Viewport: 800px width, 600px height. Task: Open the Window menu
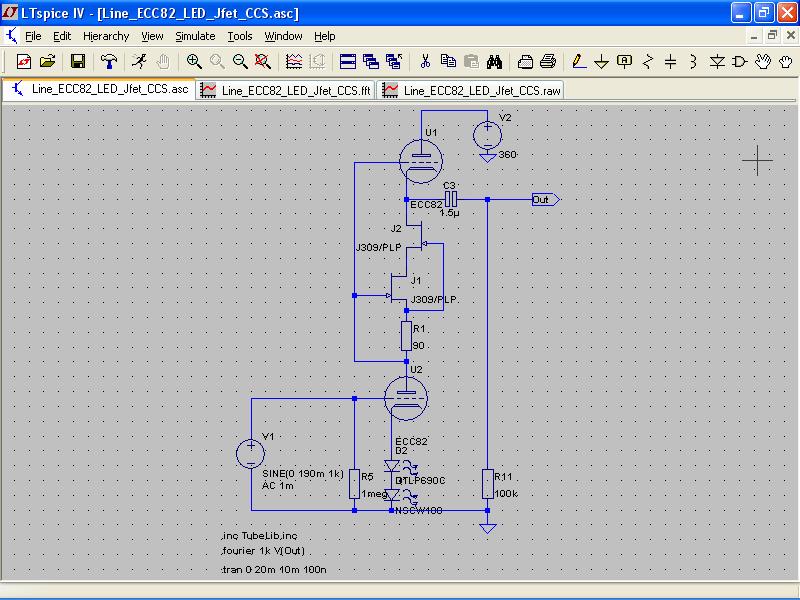point(283,36)
